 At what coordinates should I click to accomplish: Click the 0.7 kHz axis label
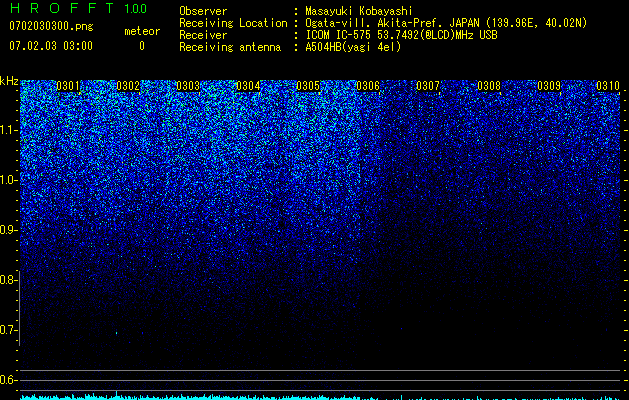click(7, 330)
